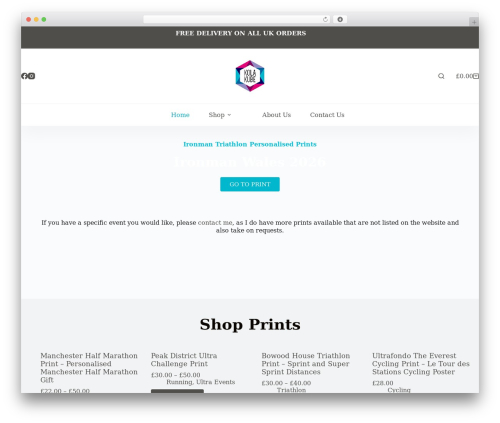The image size is (500, 423).
Task: Open a new browser tab with plus
Action: click(x=474, y=22)
